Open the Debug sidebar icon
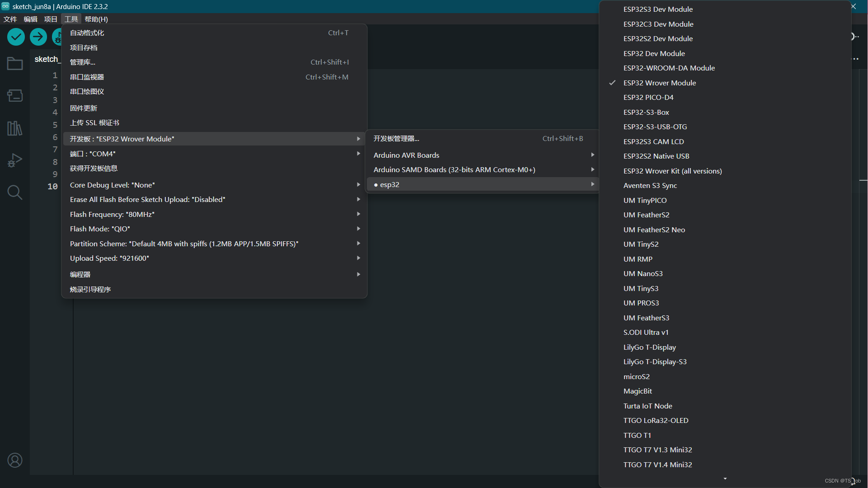 [x=15, y=160]
